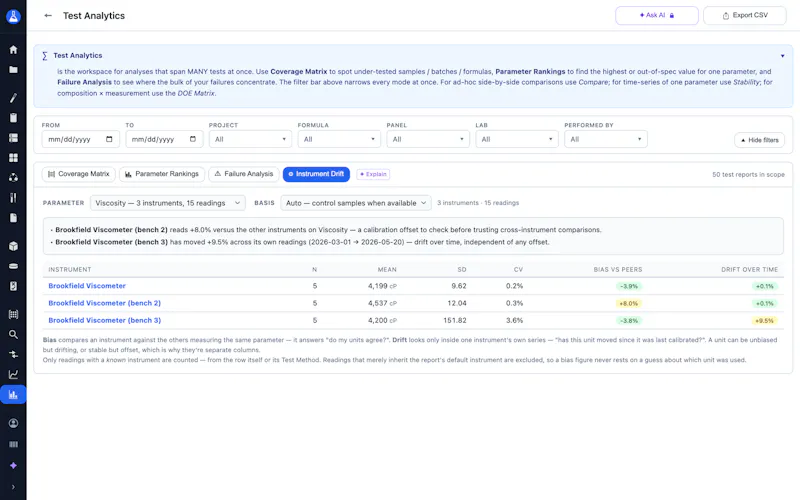Viewport: 800px width, 500px height.
Task: Open the line chart sidebar icon
Action: 13,374
